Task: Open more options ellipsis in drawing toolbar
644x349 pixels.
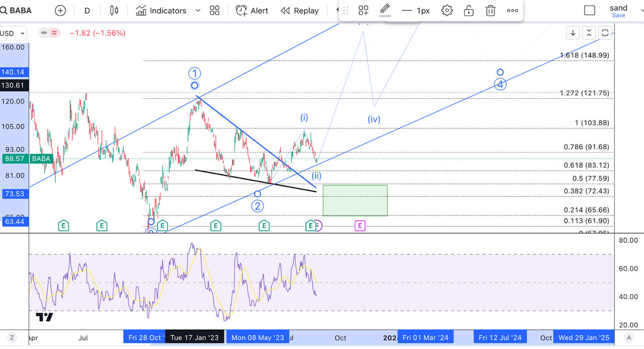Action: click(x=512, y=11)
